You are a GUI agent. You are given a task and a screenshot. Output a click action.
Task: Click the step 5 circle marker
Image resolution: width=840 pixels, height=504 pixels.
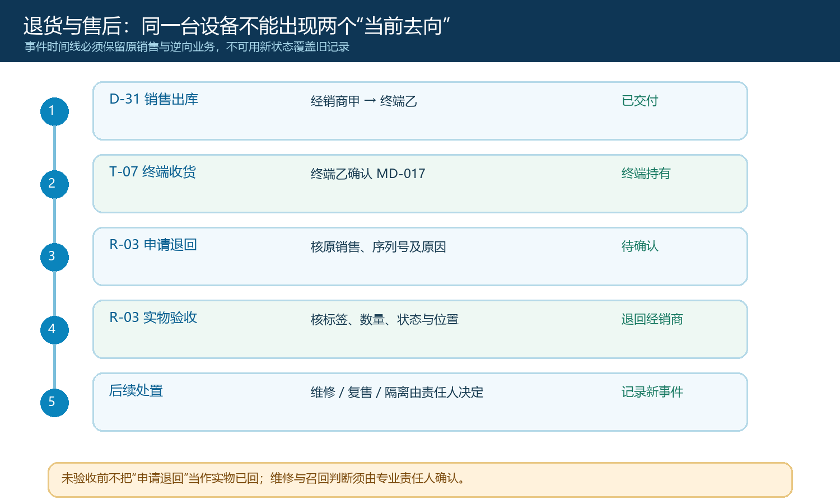point(54,403)
